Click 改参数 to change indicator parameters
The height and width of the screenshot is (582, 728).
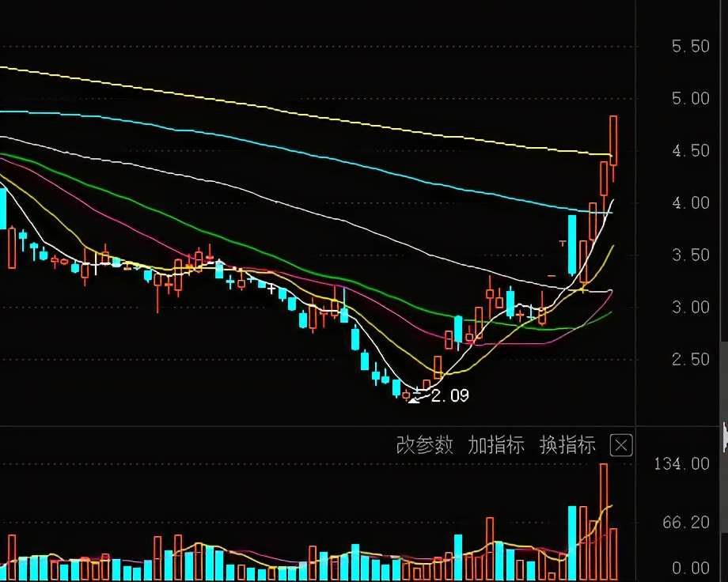pyautogui.click(x=424, y=445)
